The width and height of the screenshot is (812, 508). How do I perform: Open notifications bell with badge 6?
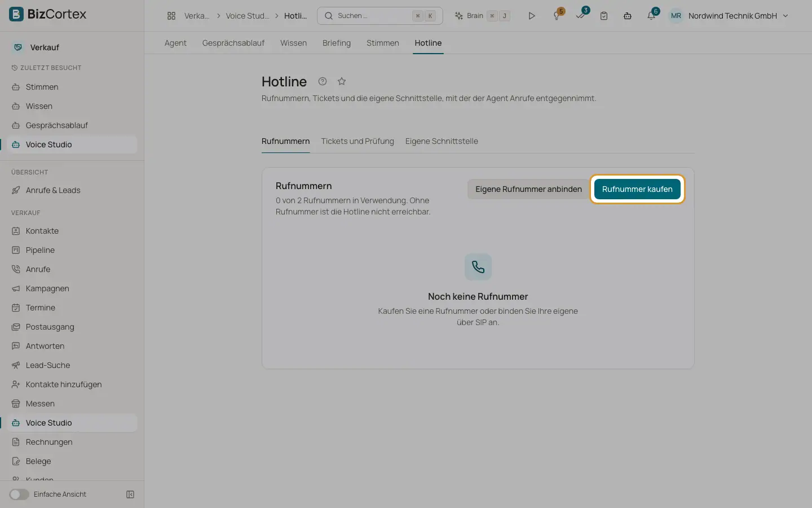(651, 16)
